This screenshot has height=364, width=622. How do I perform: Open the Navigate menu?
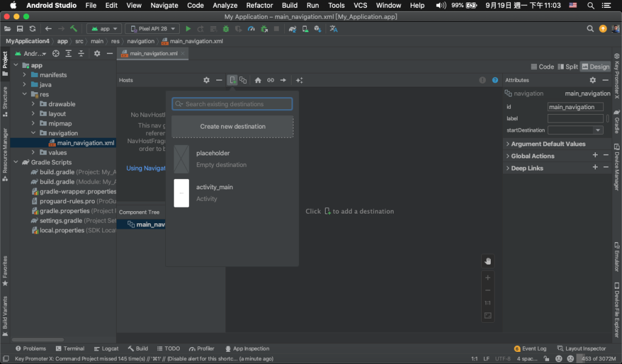pos(164,5)
